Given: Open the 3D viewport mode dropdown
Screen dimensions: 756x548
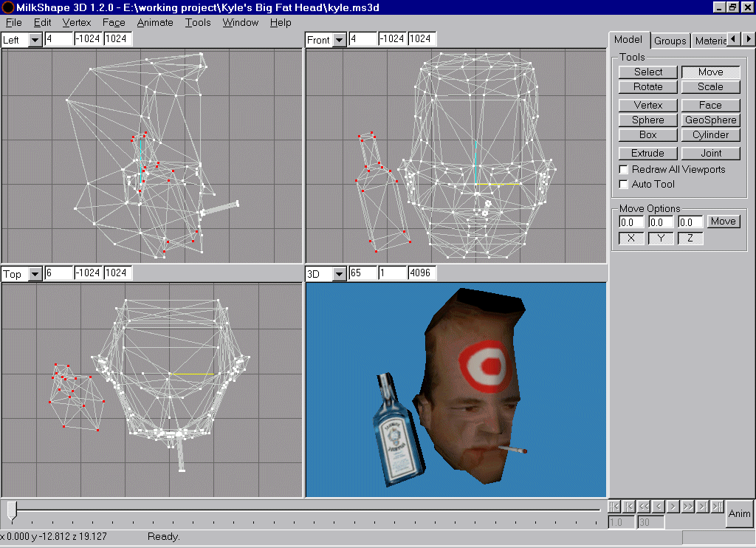Looking at the screenshot, I should (x=339, y=273).
